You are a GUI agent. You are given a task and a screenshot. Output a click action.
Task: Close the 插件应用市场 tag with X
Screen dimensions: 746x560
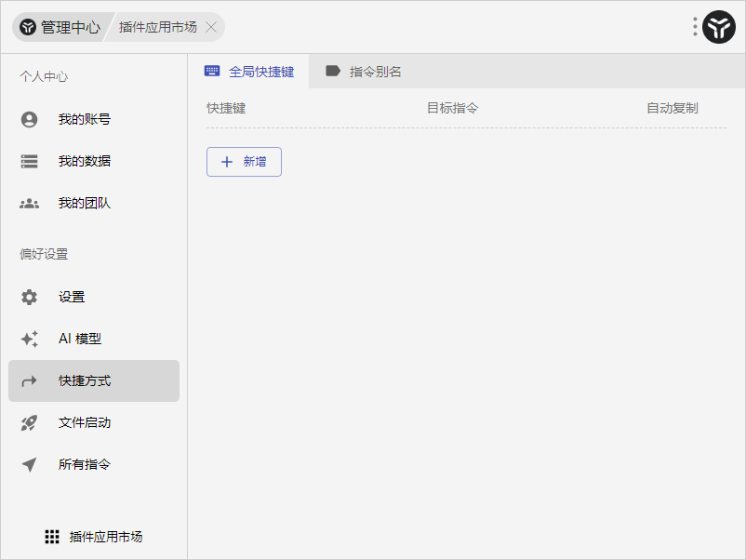(x=211, y=27)
